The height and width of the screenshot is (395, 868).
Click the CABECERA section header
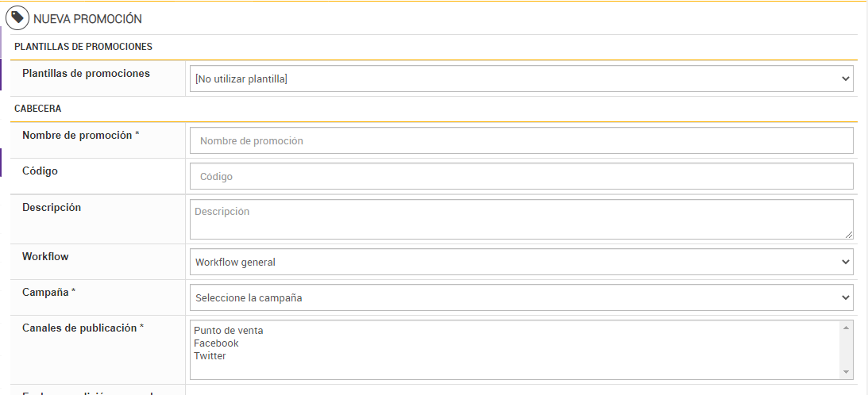38,109
